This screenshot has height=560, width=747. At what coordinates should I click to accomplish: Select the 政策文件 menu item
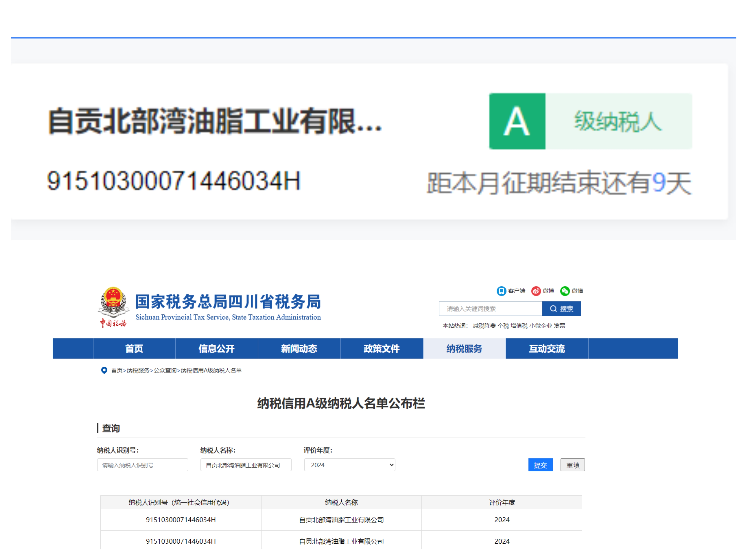pyautogui.click(x=382, y=348)
